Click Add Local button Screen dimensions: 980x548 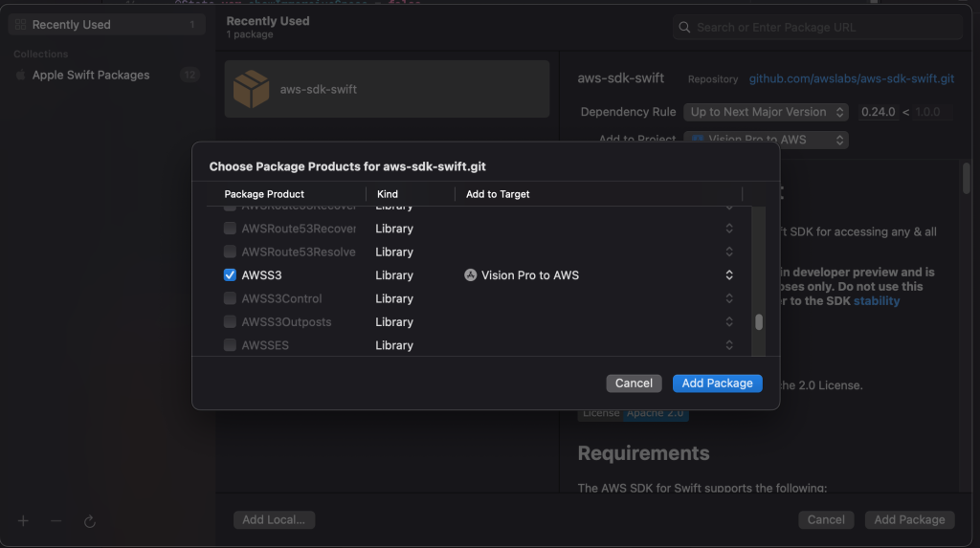point(274,520)
